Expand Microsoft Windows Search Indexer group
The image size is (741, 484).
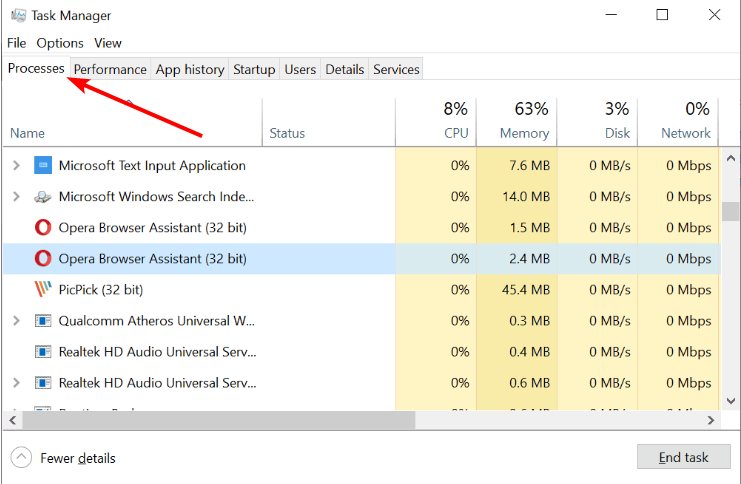coord(17,197)
